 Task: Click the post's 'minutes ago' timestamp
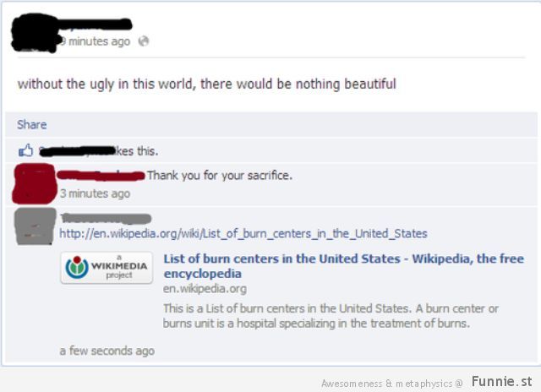coord(96,41)
